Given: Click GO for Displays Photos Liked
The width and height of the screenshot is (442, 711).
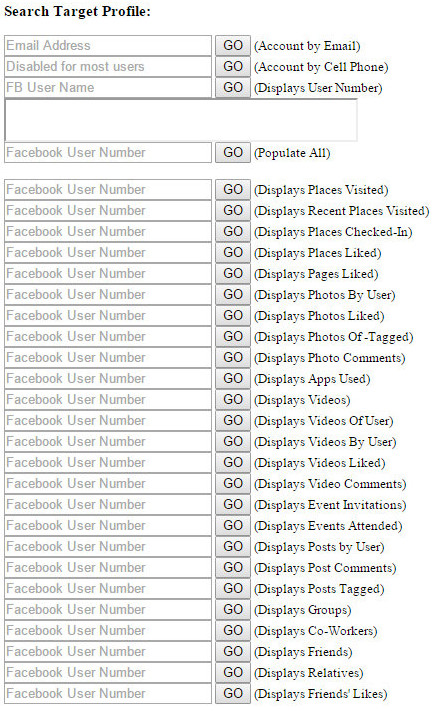Looking at the screenshot, I should click(x=233, y=316).
